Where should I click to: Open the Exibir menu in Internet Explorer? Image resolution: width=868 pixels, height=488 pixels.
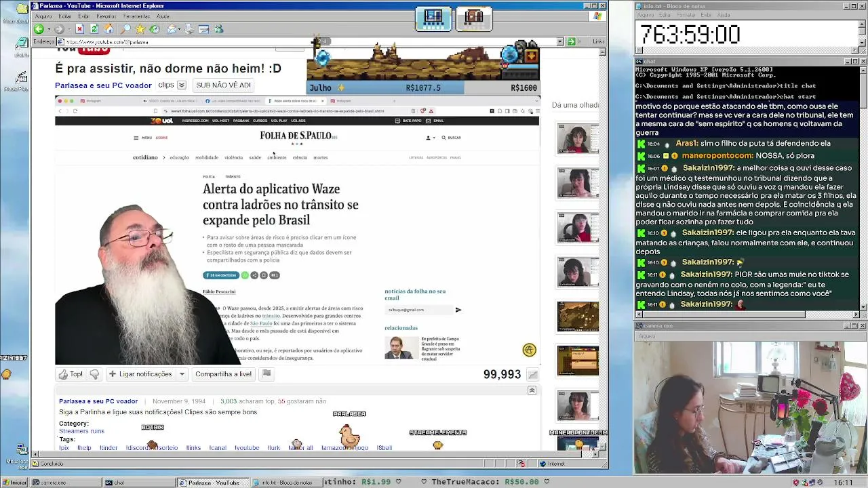tap(83, 16)
